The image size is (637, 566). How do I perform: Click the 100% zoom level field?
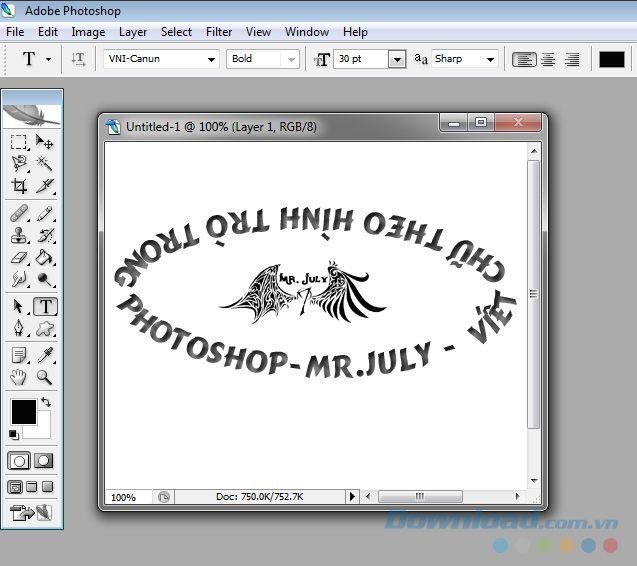tap(125, 497)
